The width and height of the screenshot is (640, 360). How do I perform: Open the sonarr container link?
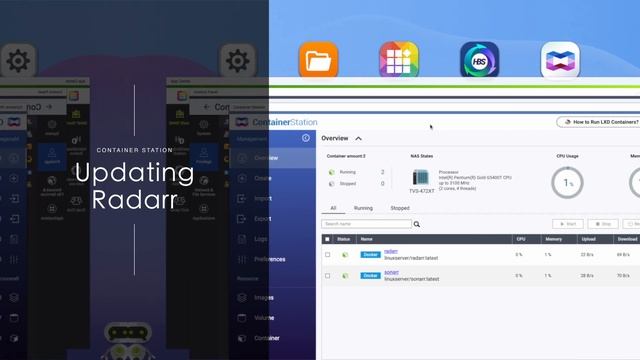click(391, 272)
